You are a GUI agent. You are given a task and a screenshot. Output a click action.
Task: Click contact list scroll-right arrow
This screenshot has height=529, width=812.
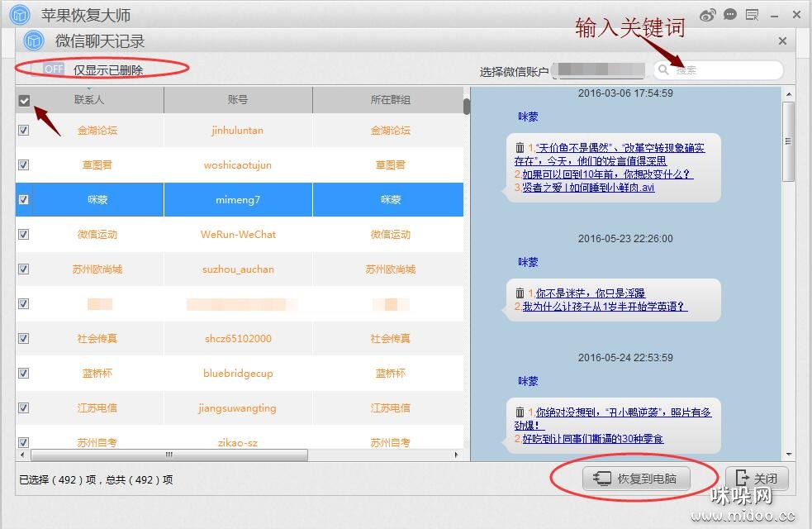tap(456, 455)
